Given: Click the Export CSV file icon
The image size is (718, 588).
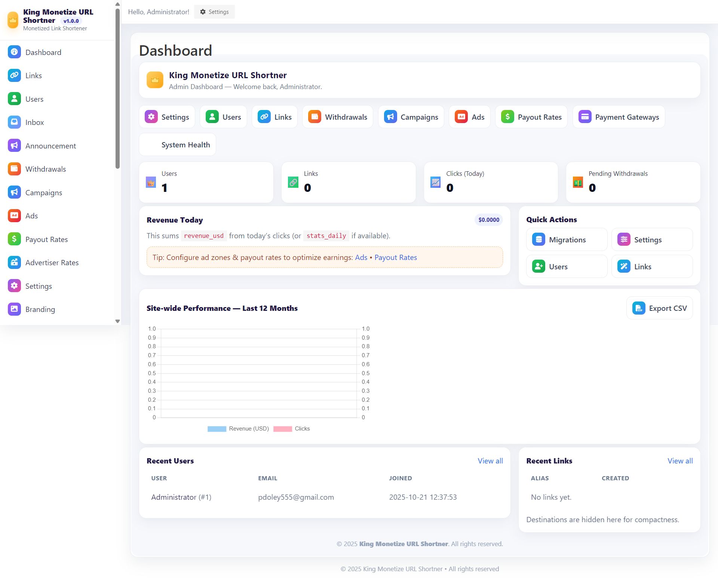Looking at the screenshot, I should (x=638, y=308).
